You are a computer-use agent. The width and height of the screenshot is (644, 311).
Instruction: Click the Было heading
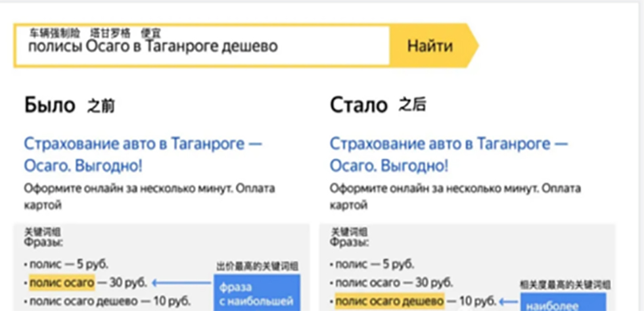pos(50,105)
